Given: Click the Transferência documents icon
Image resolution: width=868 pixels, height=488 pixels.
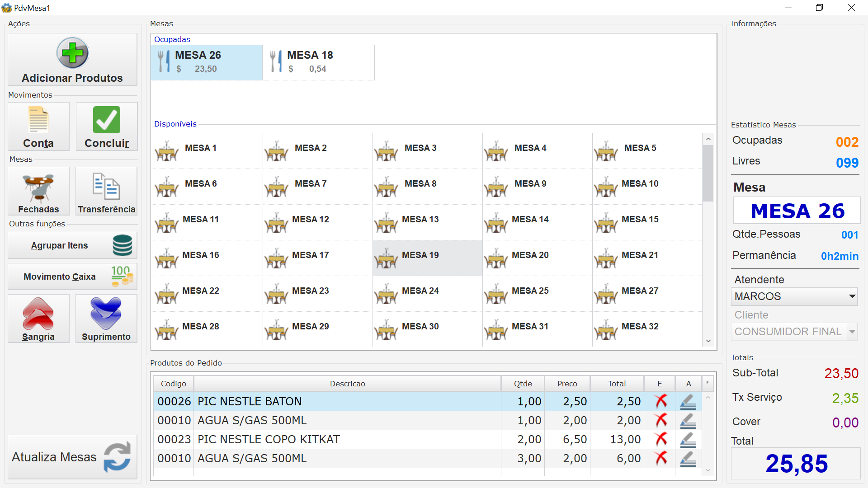Looking at the screenshot, I should tap(106, 186).
